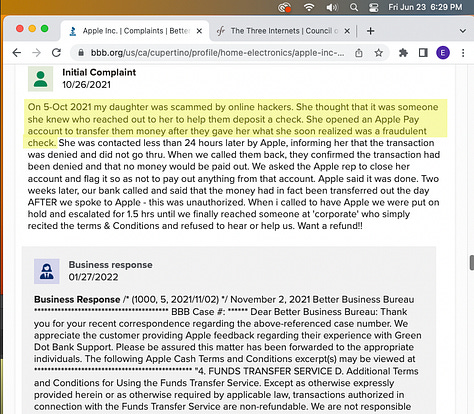The width and height of the screenshot is (474, 414).
Task: Go back with the browser back arrow
Action: [x=17, y=53]
